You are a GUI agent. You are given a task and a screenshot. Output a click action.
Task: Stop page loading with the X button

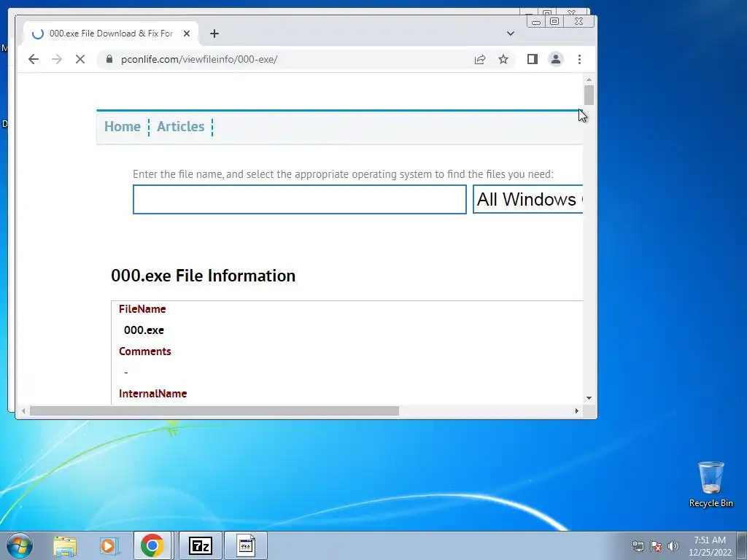80,59
